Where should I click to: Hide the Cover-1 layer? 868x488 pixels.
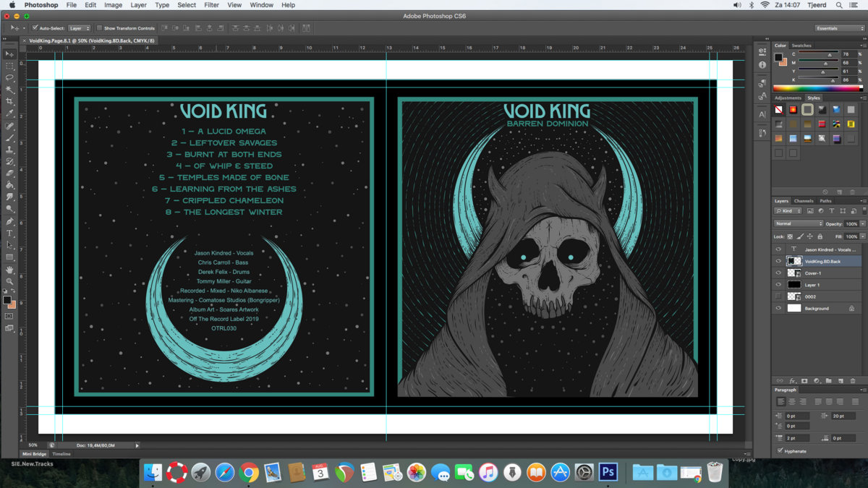[x=778, y=273]
